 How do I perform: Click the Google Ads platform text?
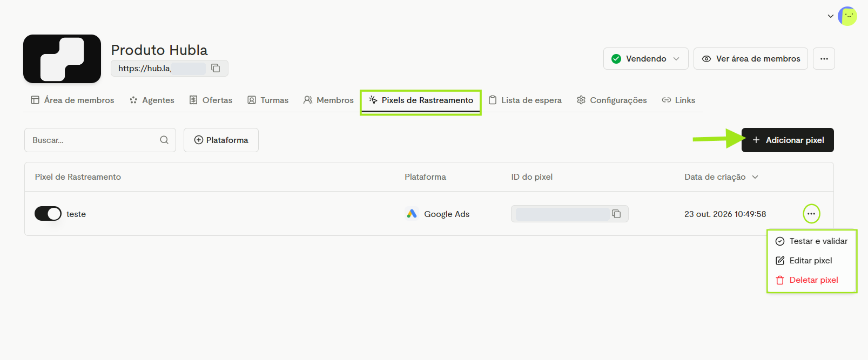click(x=447, y=214)
